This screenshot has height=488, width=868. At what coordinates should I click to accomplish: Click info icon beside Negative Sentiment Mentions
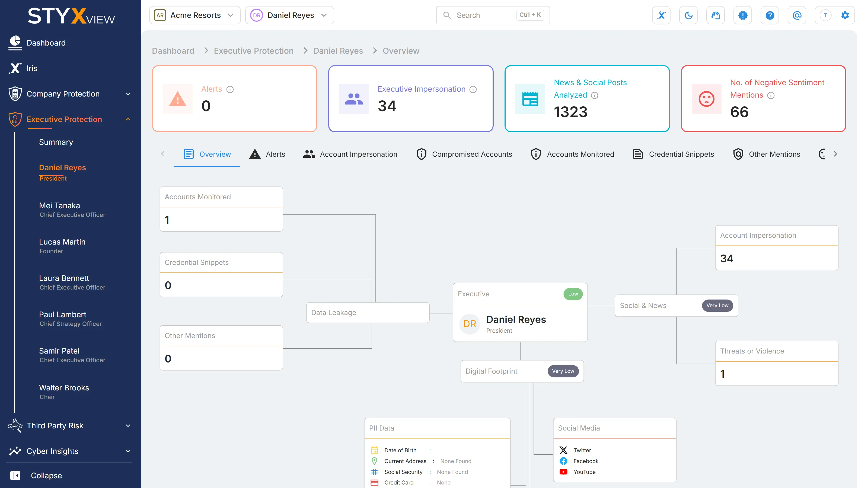tap(771, 95)
